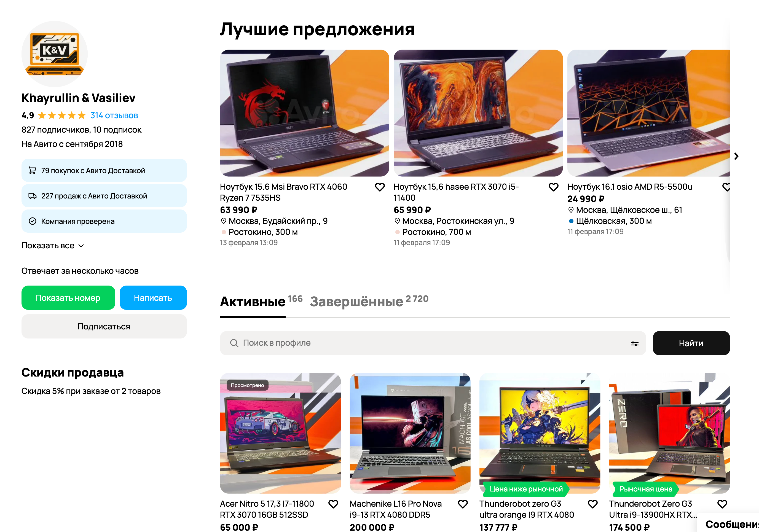759x532 pixels.
Task: Click the shopping cart purchases icon
Action: (33, 171)
